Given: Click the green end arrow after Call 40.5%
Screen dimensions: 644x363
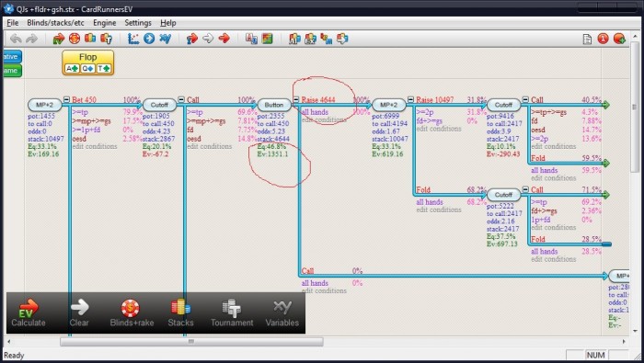Looking at the screenshot, I should pyautogui.click(x=605, y=105).
